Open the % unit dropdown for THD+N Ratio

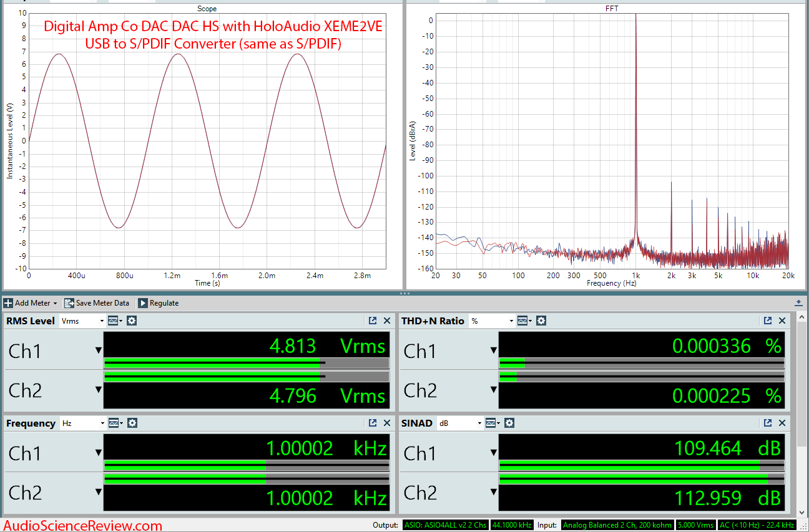click(511, 321)
